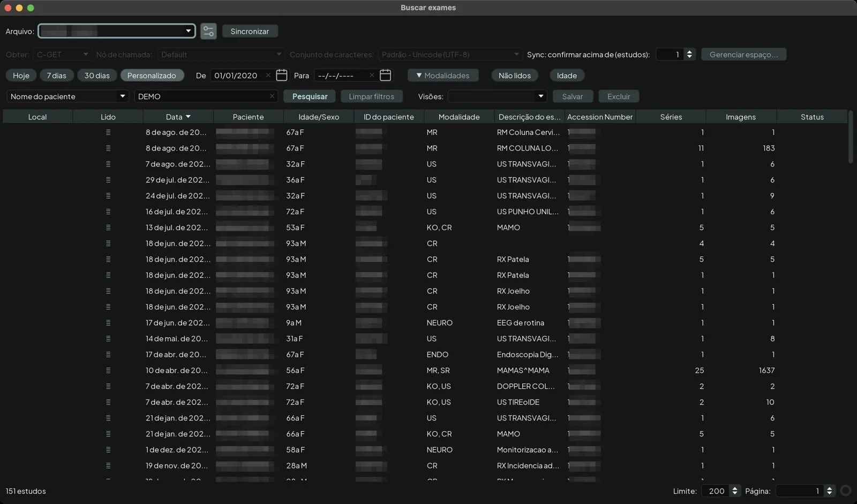Open the calendar picker for the De date
857x504 pixels.
tap(282, 76)
